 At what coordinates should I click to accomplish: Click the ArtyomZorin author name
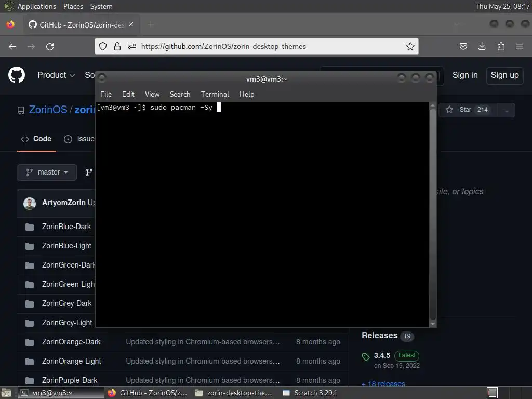[63, 203]
